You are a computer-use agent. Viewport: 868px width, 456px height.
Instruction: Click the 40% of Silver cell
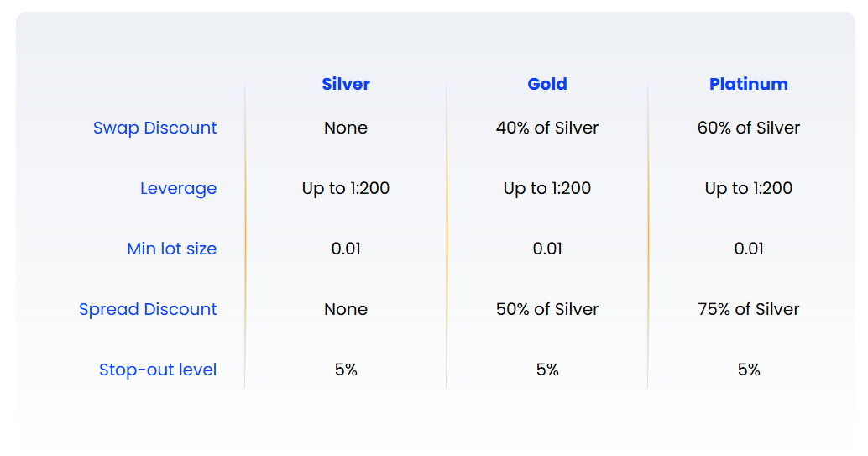click(547, 128)
